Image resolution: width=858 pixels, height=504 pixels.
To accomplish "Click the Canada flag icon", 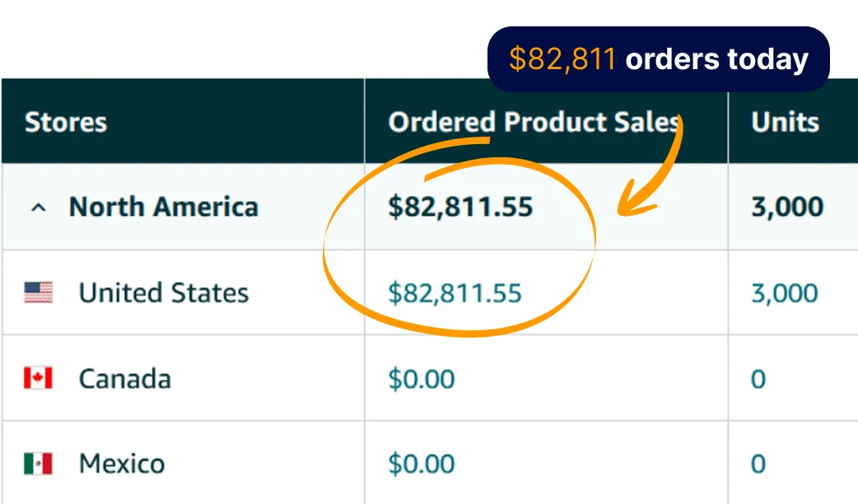I will coord(39,378).
